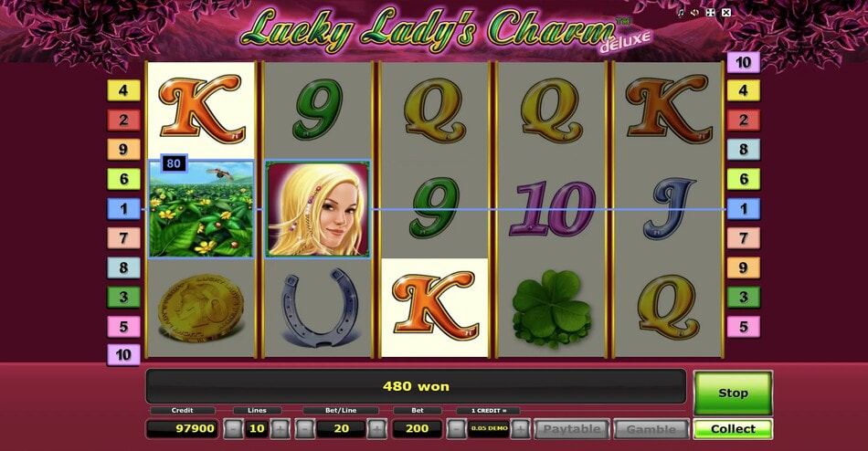Select the four-leaf clover symbol
Image resolution: width=868 pixels, height=451 pixels.
click(x=551, y=308)
